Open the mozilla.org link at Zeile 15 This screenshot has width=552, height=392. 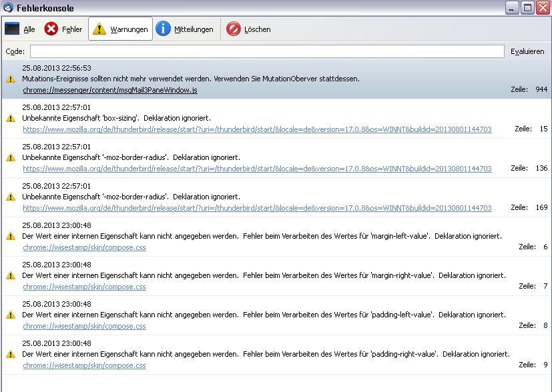pos(257,129)
